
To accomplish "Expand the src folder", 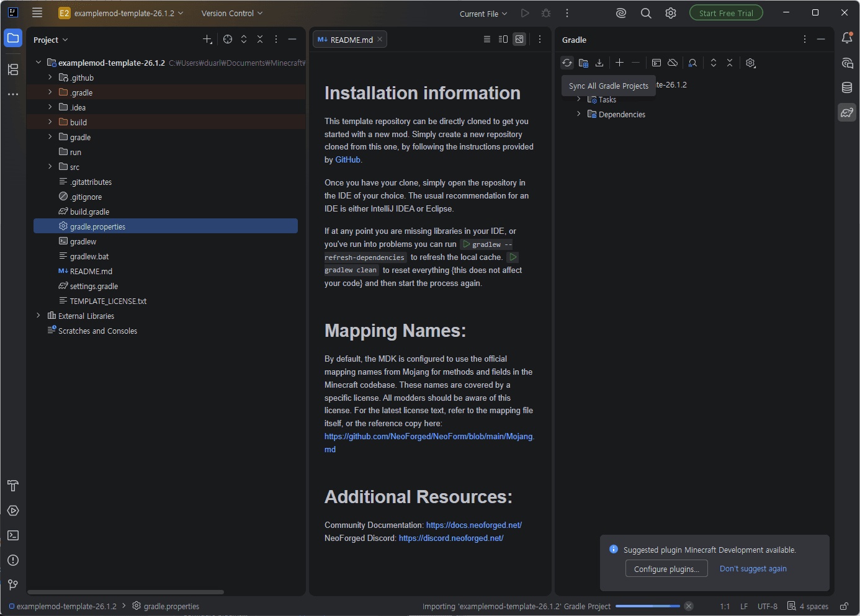I will coord(50,167).
